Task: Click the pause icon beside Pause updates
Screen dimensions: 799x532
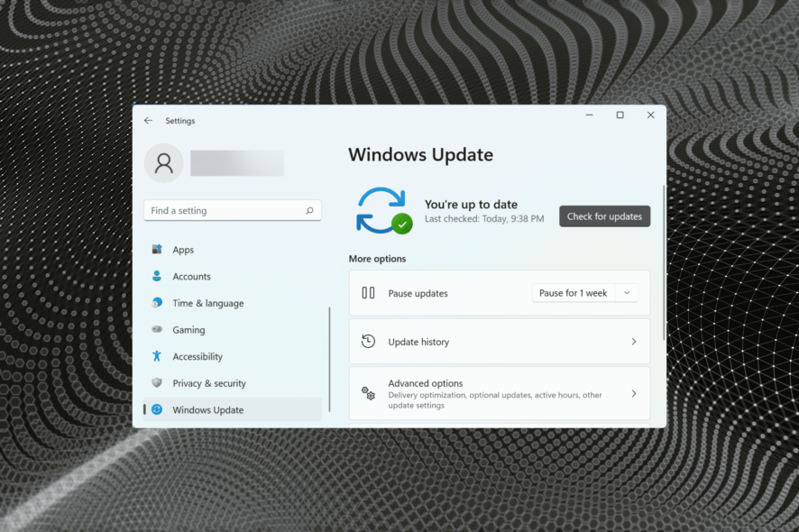Action: click(x=368, y=293)
